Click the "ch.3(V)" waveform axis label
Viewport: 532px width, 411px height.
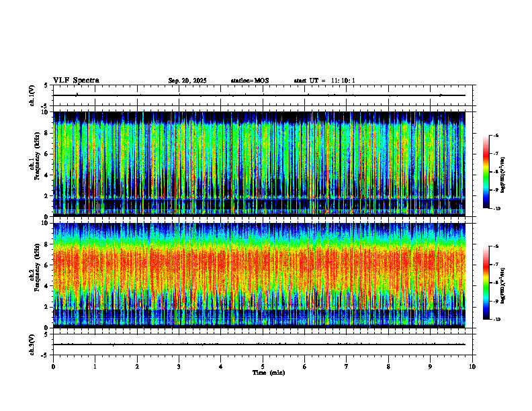[x=32, y=345]
